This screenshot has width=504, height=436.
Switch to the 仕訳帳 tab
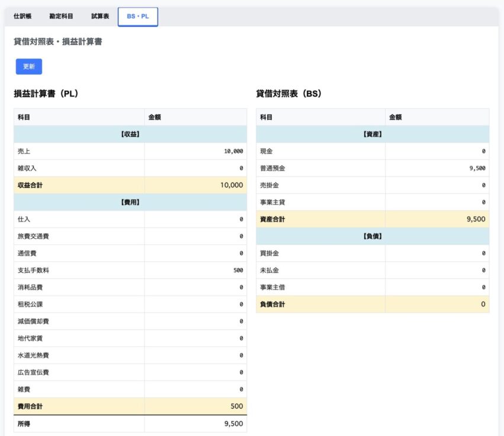click(23, 17)
